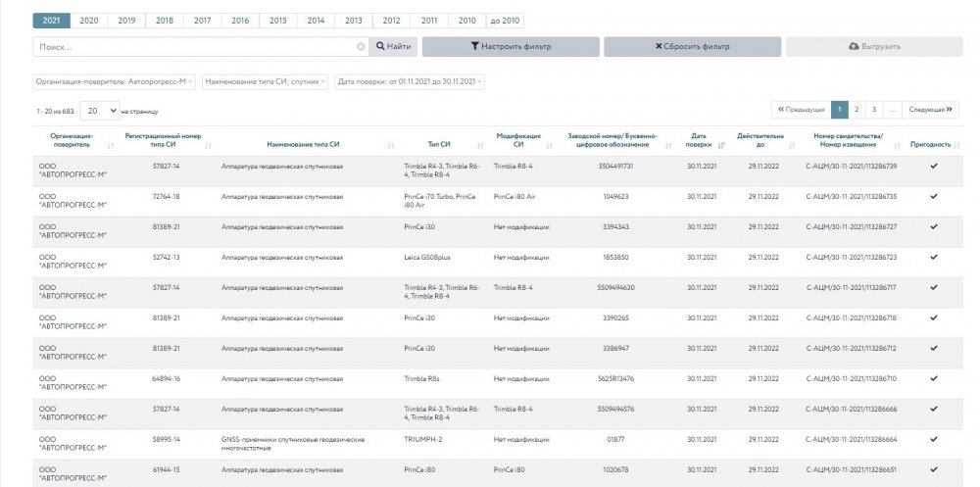The image size is (980, 487).
Task: Focus the Поиск search input field
Action: point(194,46)
